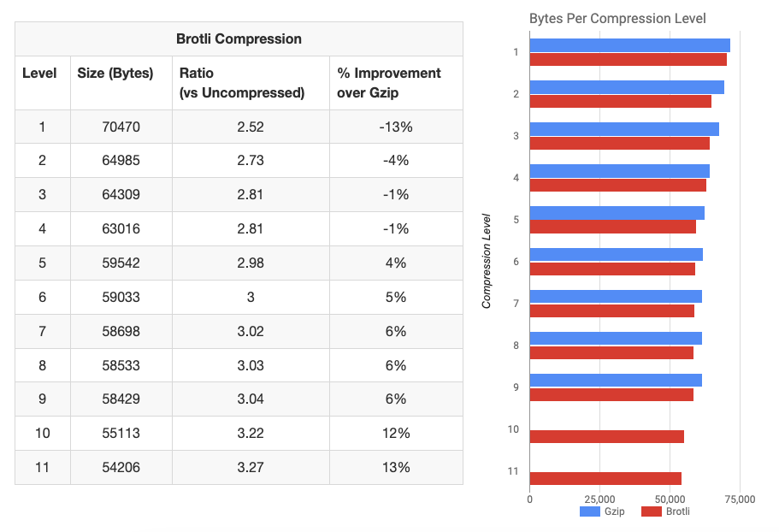Click the 59033 size cell

point(121,297)
